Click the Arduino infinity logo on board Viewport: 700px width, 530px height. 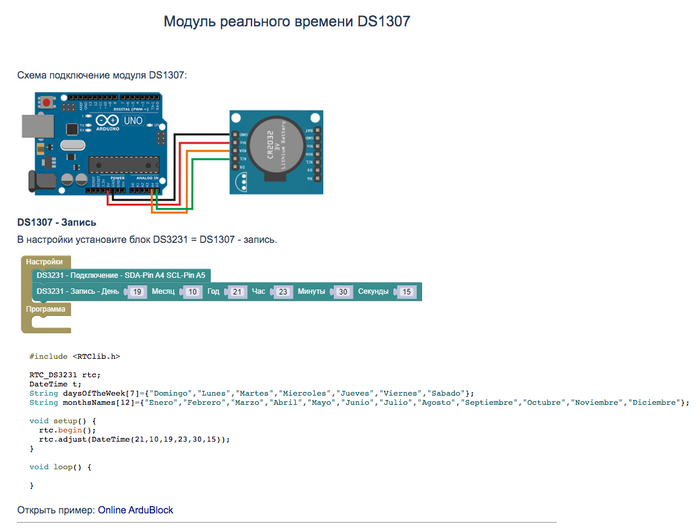[102, 125]
